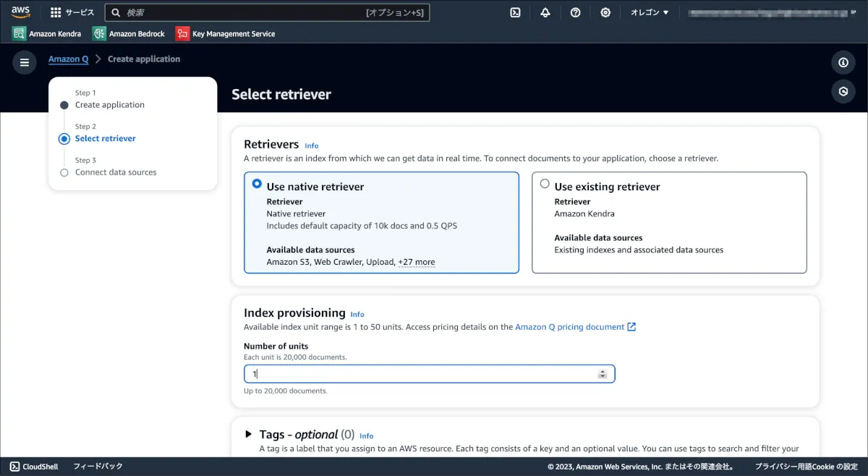This screenshot has width=868, height=476.
Task: Click the search magnifier icon
Action: [116, 12]
